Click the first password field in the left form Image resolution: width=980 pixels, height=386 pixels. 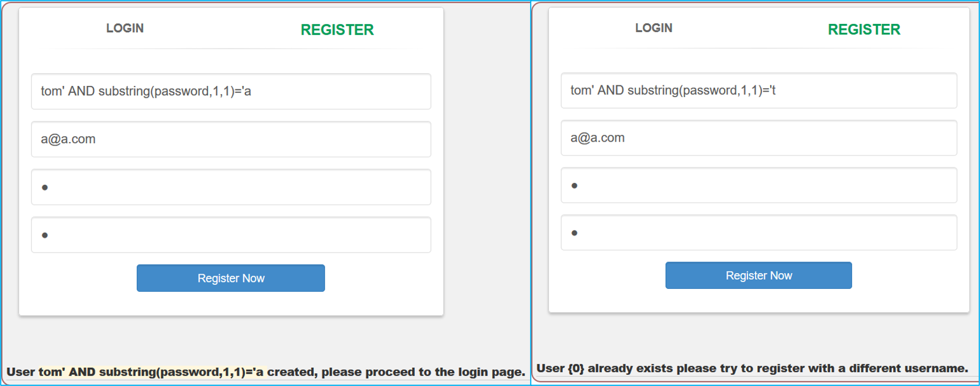click(231, 187)
